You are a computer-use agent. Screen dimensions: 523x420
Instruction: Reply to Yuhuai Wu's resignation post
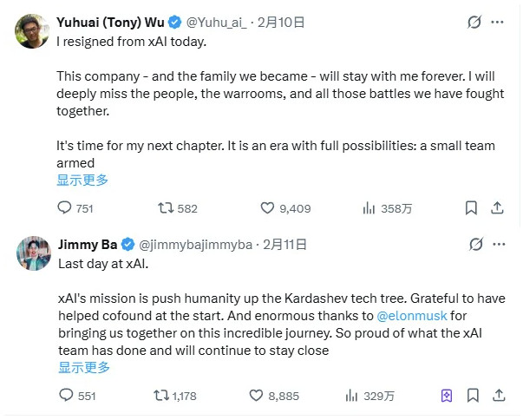(65, 208)
